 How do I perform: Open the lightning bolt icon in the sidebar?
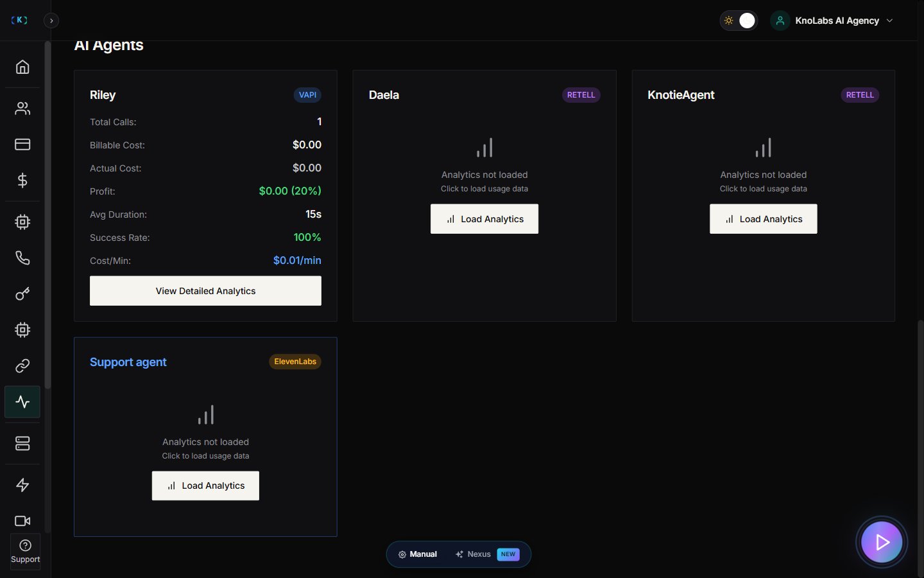click(22, 485)
